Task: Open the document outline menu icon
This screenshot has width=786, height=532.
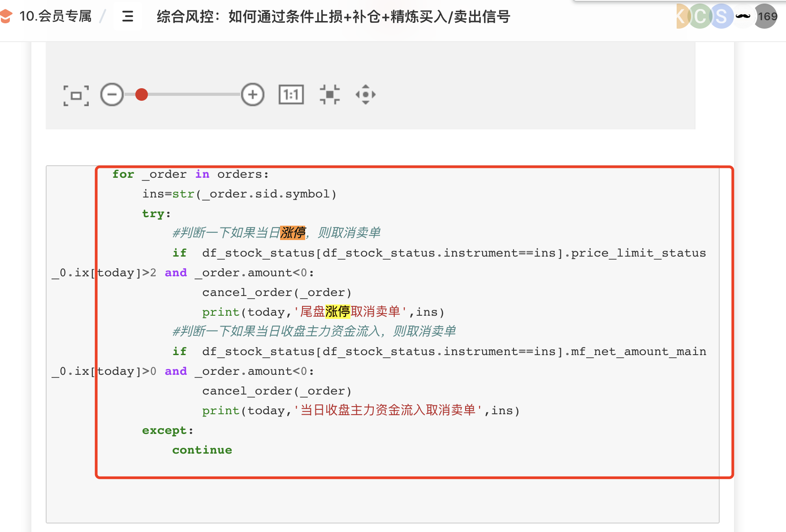Action: pos(128,17)
